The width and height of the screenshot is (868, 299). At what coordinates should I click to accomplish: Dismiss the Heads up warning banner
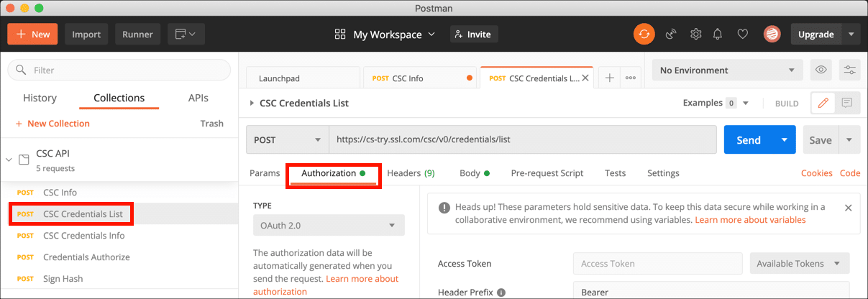(x=848, y=208)
